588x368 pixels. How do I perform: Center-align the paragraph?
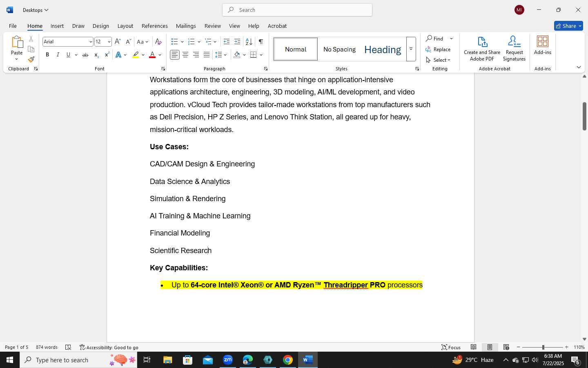click(x=185, y=55)
